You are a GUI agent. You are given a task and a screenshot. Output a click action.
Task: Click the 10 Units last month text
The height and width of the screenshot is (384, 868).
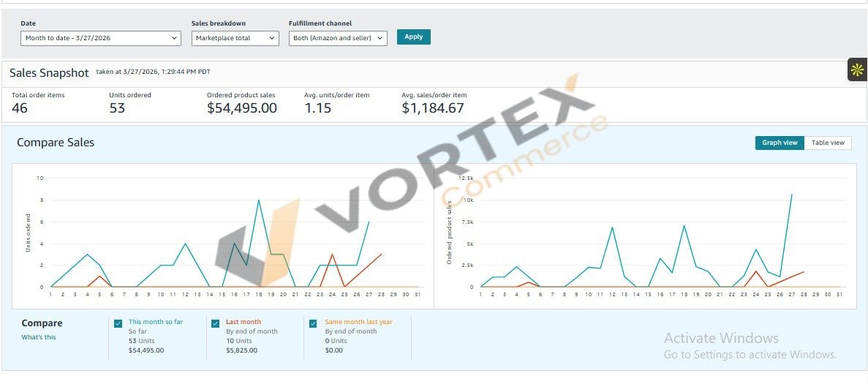[x=238, y=341]
